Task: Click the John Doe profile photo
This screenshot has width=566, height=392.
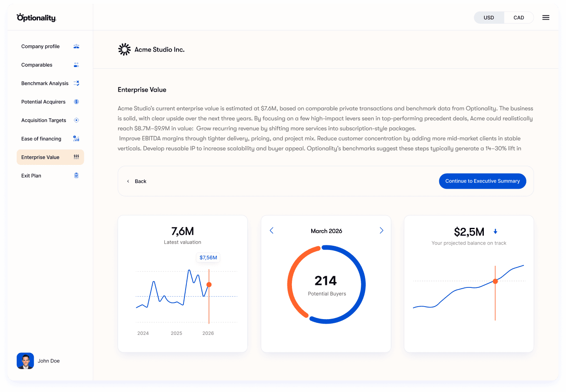Action: click(25, 360)
